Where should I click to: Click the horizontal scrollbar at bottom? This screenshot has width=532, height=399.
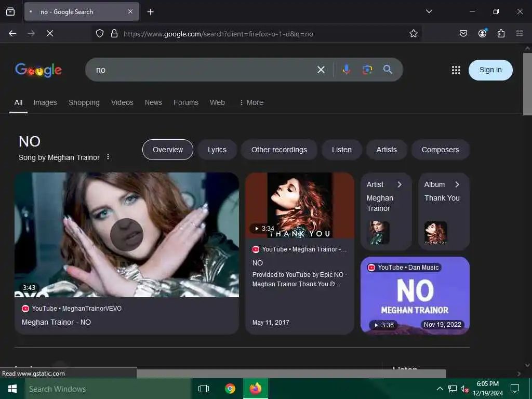(x=291, y=374)
